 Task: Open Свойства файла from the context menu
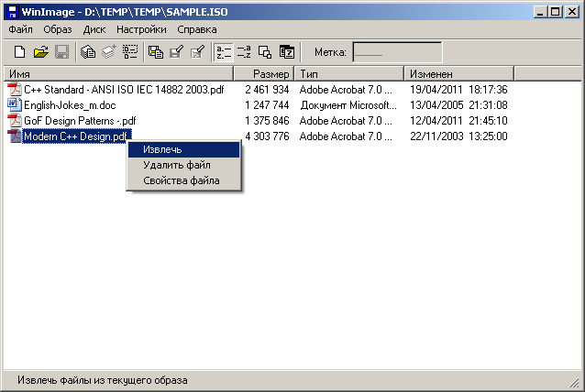[182, 180]
